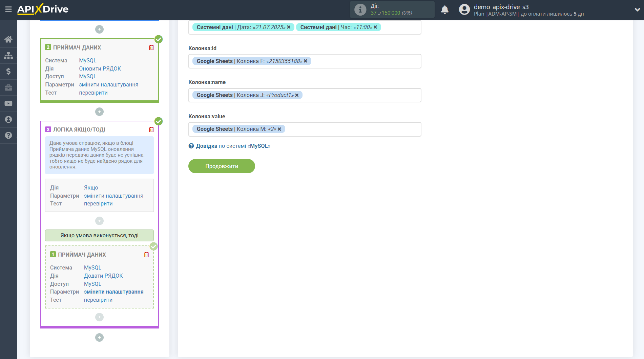This screenshot has width=644, height=359.
Task: Click перевірити test in block 2
Action: [93, 93]
